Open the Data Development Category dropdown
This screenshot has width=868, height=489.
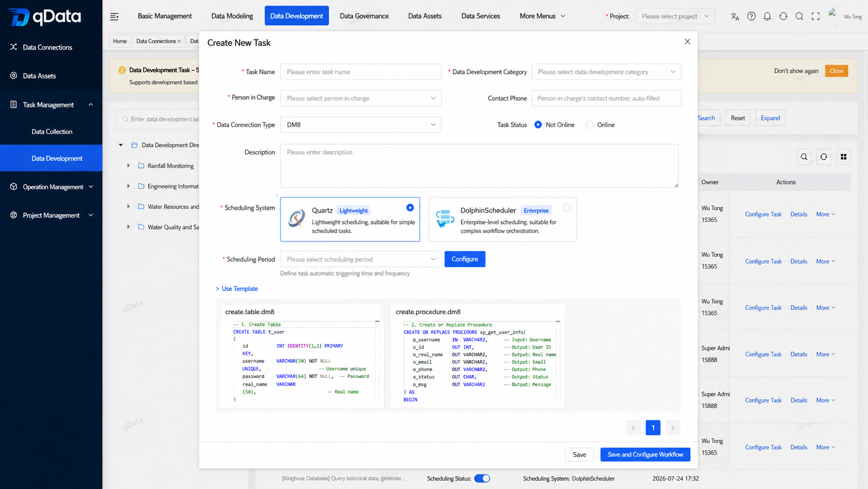coord(606,72)
